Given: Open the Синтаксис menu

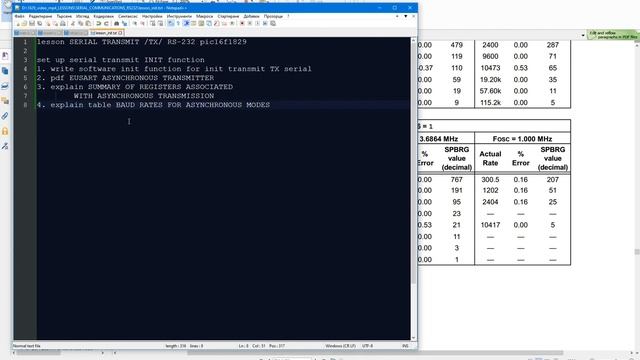Looking at the screenshot, I should 128,16.
